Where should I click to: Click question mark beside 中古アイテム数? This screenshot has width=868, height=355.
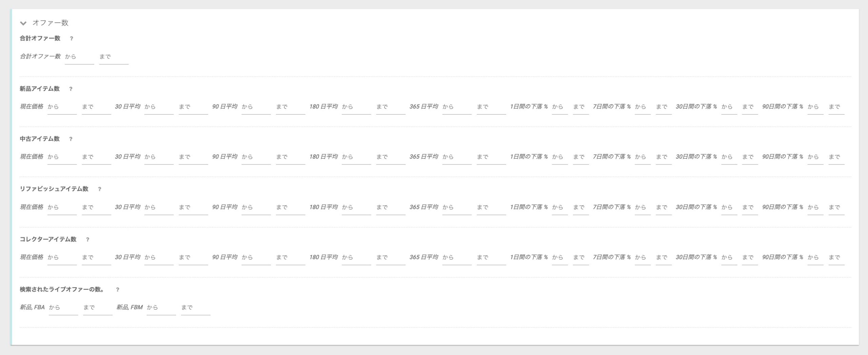click(x=71, y=139)
